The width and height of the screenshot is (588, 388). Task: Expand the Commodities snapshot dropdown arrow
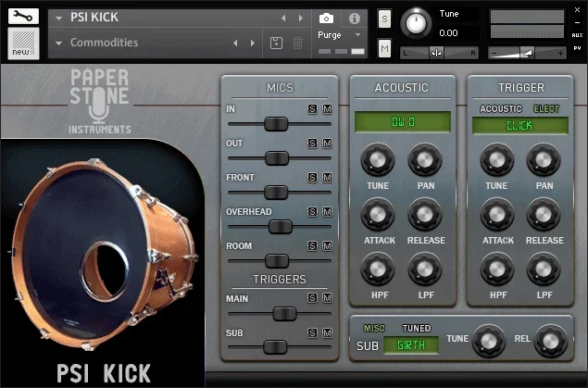pos(58,44)
